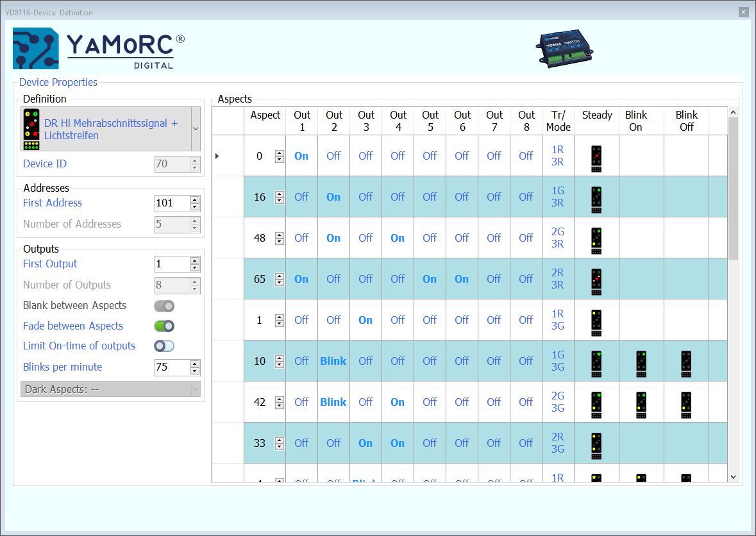Image resolution: width=756 pixels, height=536 pixels.
Task: Click the Blinks per minute label
Action: (x=63, y=367)
